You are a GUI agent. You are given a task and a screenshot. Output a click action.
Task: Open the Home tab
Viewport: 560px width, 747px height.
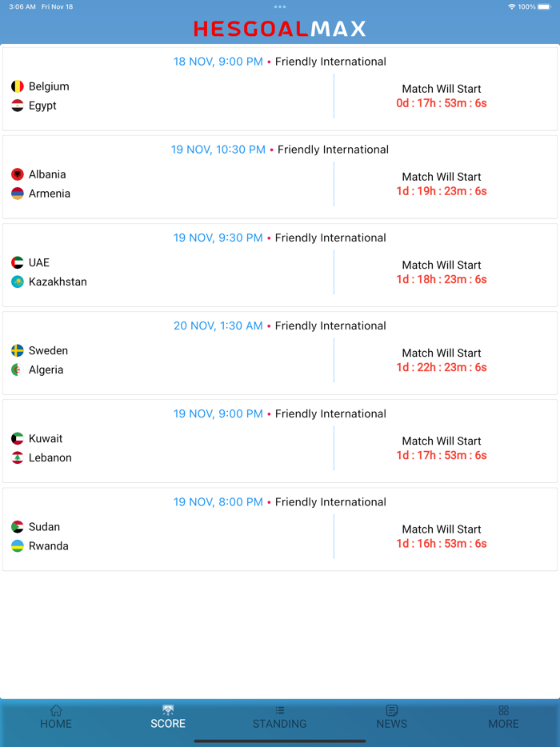click(x=56, y=717)
